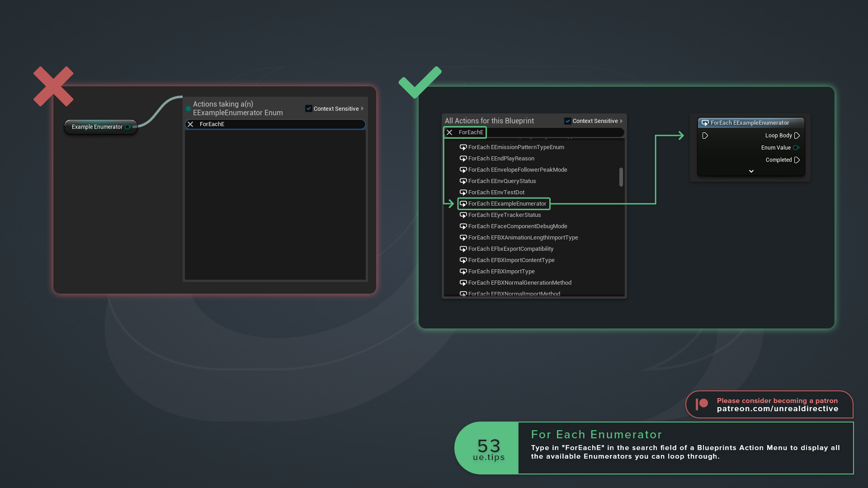Image resolution: width=868 pixels, height=488 pixels.
Task: Open the Context Sensitive options arrow on left panel
Action: (362, 108)
